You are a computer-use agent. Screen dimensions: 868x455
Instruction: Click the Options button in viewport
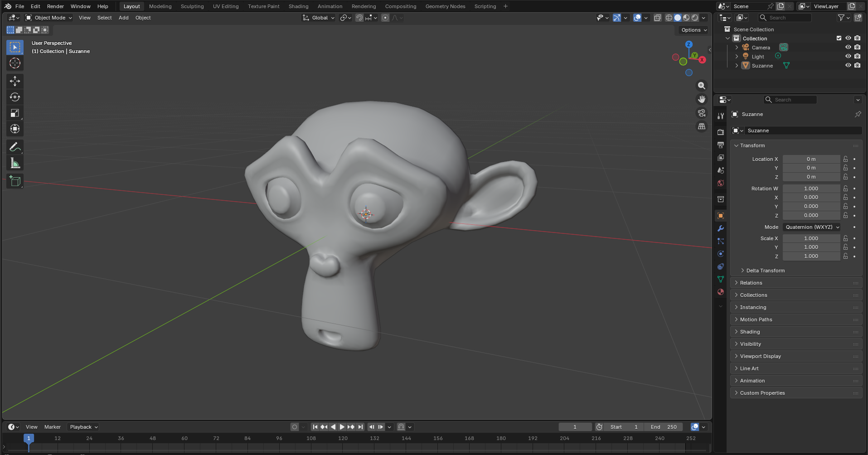click(693, 30)
